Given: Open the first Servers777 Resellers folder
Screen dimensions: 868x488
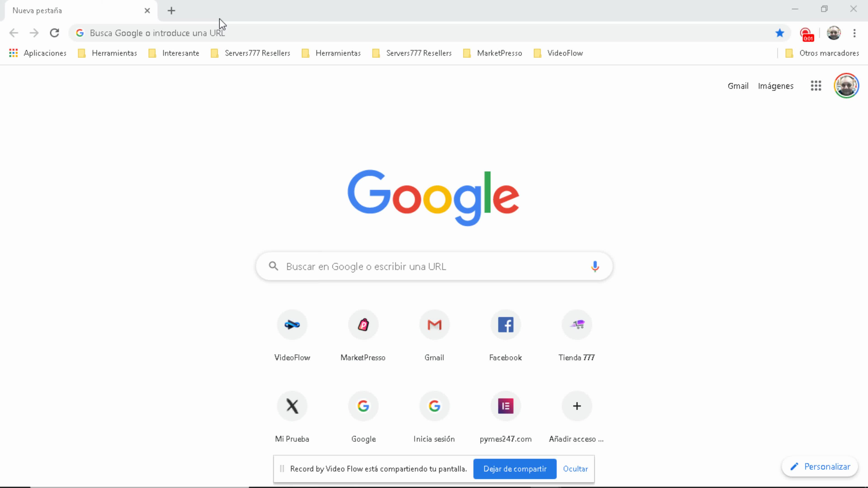Looking at the screenshot, I should pos(250,53).
